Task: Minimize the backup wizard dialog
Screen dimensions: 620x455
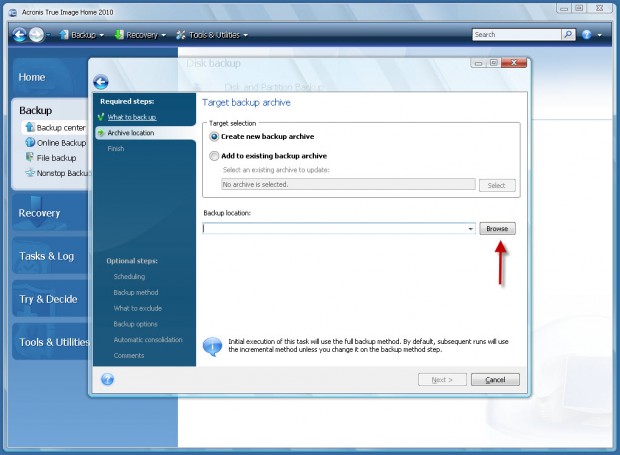Action: coord(478,63)
